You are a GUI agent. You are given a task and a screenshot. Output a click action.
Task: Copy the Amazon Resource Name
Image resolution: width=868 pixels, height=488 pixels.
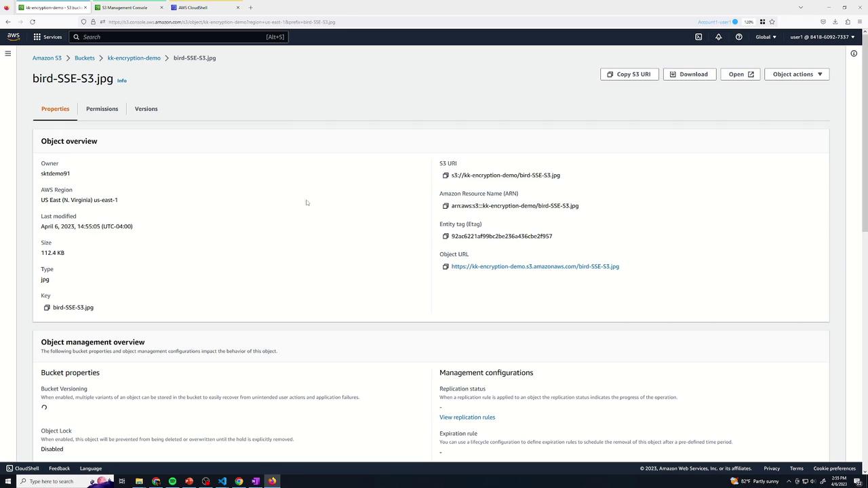(x=446, y=206)
